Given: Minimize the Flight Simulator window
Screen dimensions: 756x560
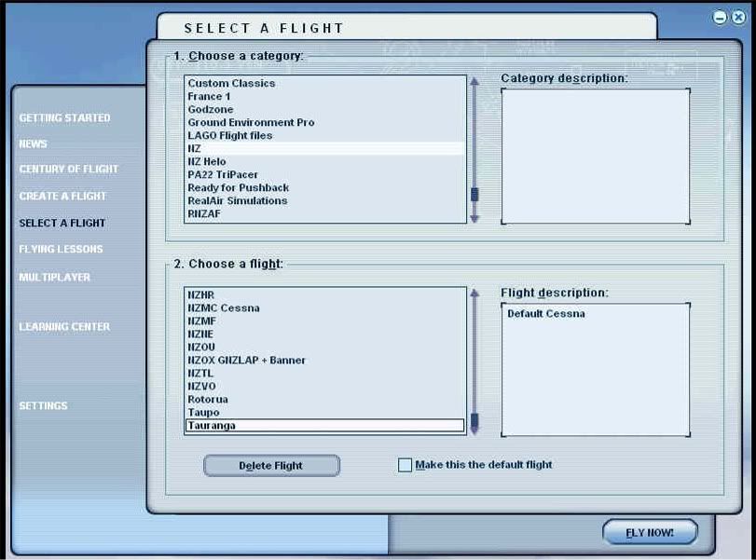Looking at the screenshot, I should (721, 18).
